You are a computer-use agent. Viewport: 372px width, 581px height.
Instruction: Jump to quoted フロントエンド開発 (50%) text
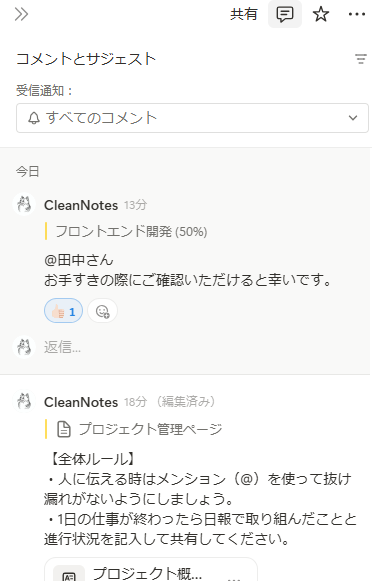click(131, 232)
